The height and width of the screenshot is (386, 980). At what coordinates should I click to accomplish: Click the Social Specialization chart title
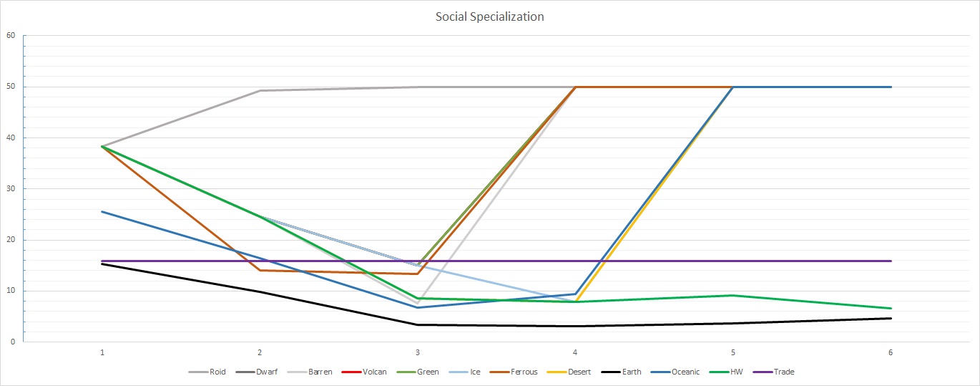coord(489,16)
